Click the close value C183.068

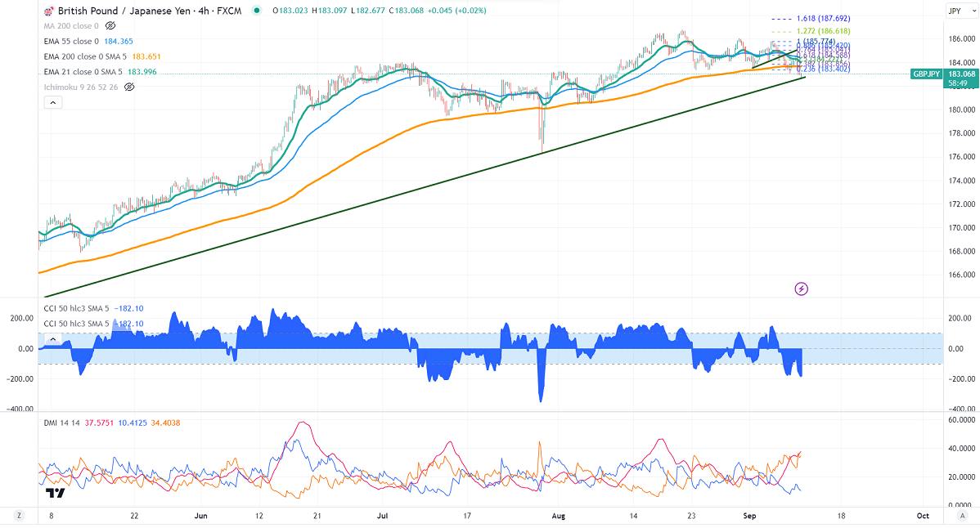pos(407,11)
